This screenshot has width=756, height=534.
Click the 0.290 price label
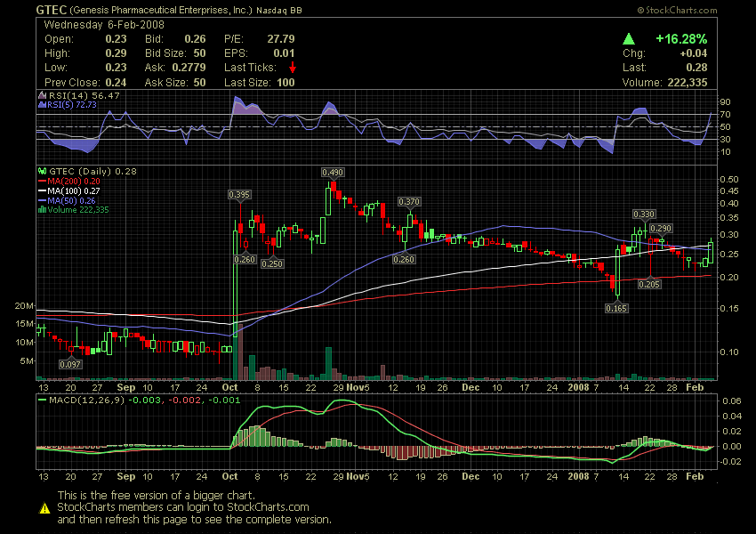(661, 228)
